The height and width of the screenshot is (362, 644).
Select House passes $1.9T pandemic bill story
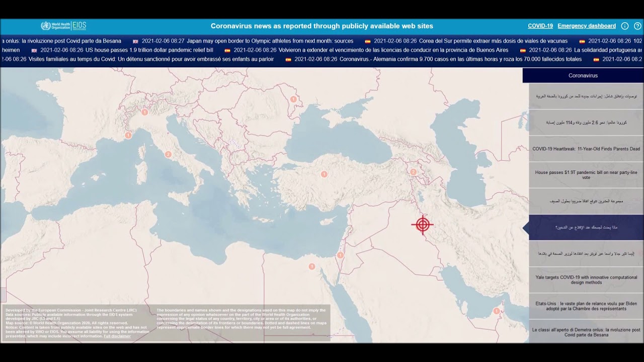click(x=586, y=175)
